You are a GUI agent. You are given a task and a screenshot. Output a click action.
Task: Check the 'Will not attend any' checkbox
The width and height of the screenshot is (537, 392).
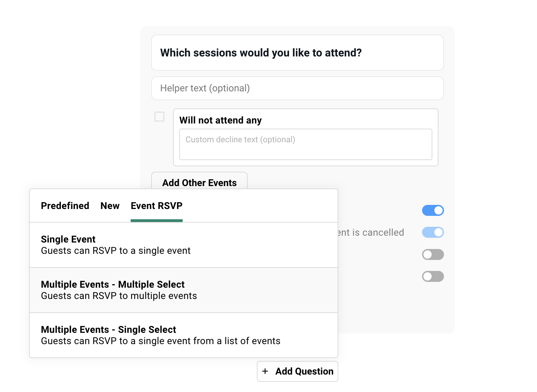click(x=159, y=117)
